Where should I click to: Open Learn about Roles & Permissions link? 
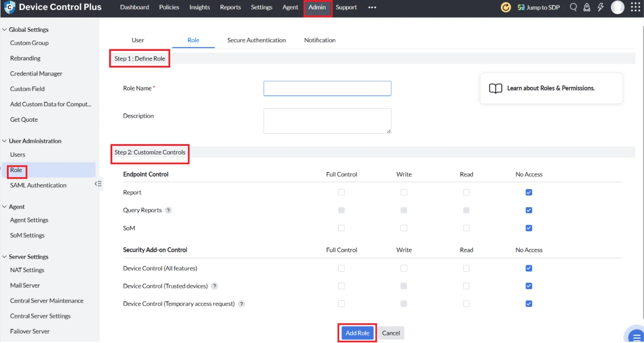pos(551,88)
